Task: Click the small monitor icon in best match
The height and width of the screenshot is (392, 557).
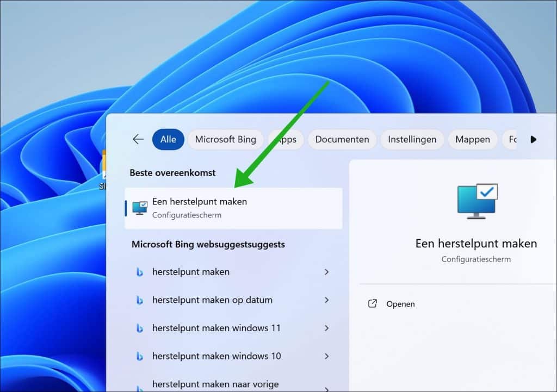Action: pyautogui.click(x=140, y=208)
